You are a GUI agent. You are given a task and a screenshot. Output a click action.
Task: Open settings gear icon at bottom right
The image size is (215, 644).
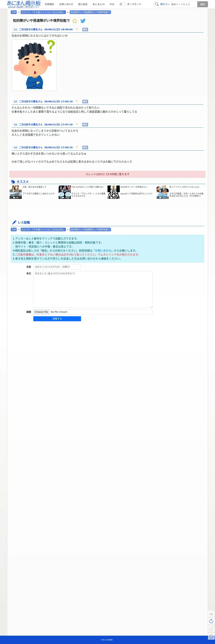(211, 636)
